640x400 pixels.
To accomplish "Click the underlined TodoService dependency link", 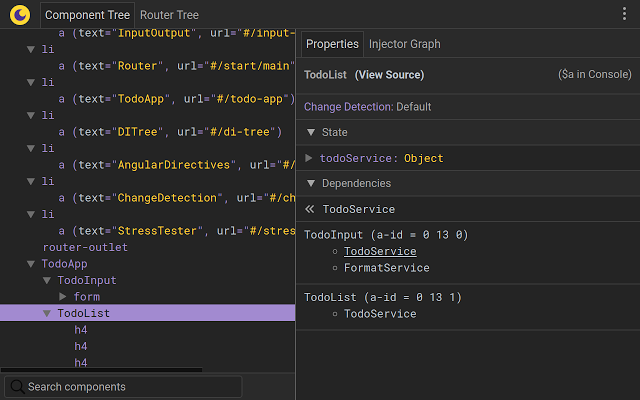I will (380, 252).
